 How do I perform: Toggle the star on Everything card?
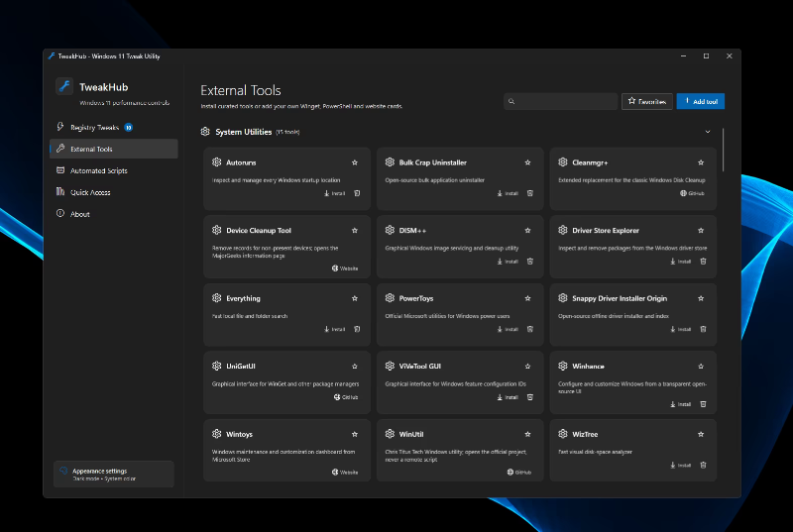coord(355,298)
